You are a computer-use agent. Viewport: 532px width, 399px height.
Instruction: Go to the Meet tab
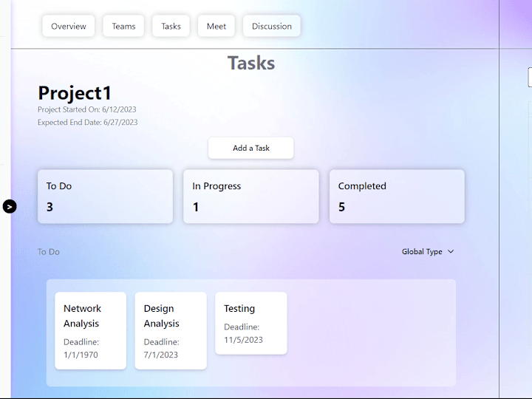click(x=216, y=26)
